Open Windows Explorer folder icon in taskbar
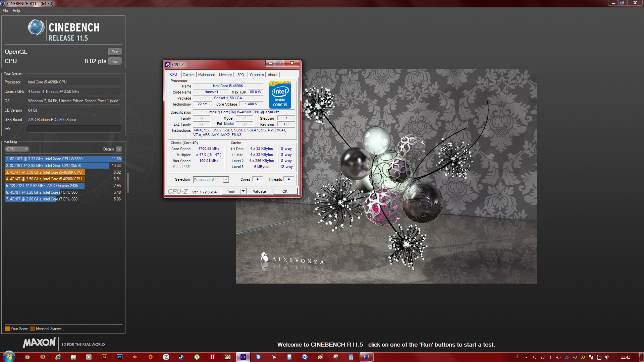The height and width of the screenshot is (362, 644). coord(73,357)
